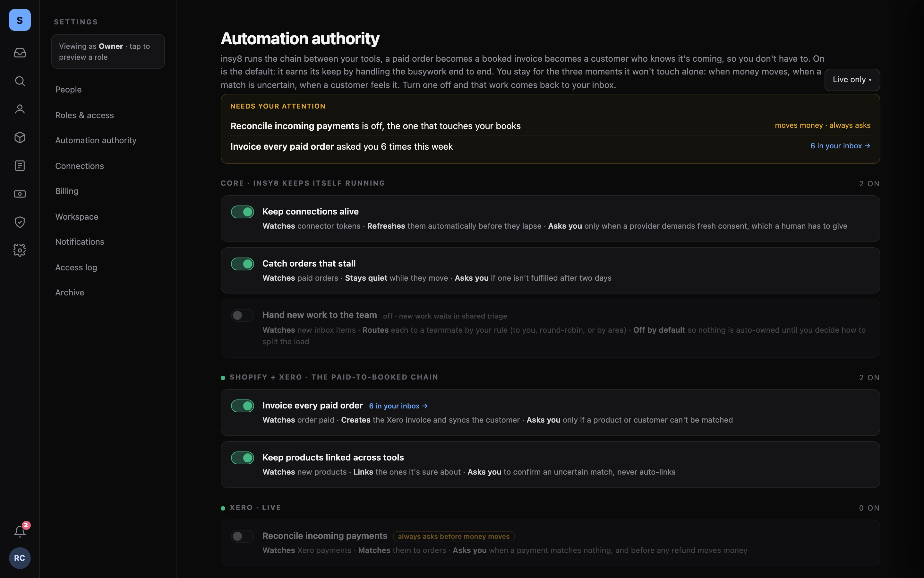Click Reconcile incoming payments attention row
This screenshot has width=924, height=578.
tap(550, 126)
